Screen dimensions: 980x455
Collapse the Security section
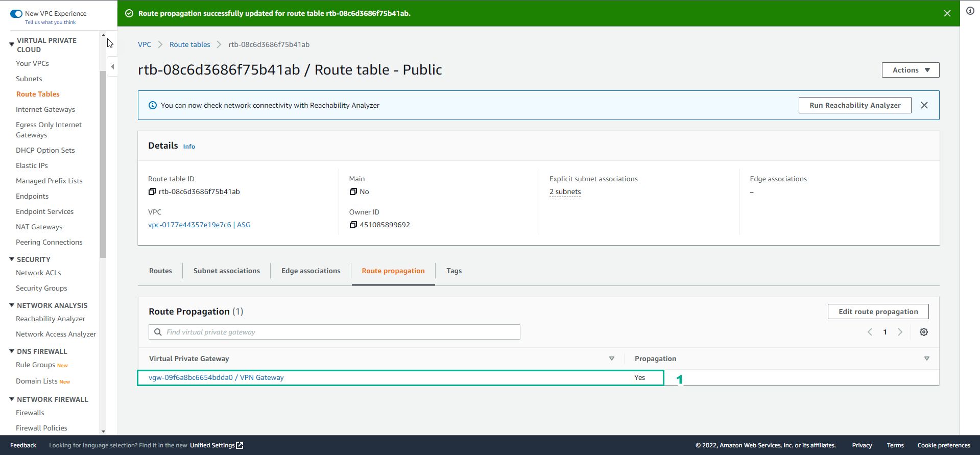coord(12,259)
